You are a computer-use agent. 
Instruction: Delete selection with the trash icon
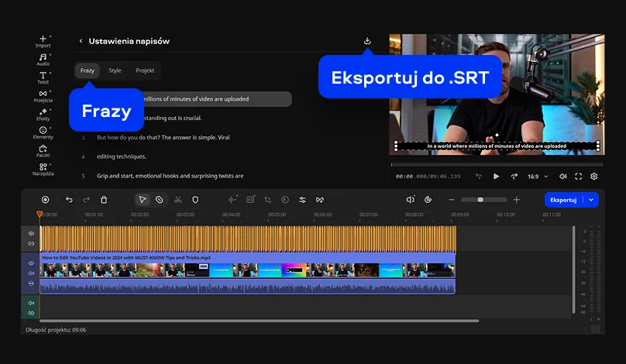point(104,200)
